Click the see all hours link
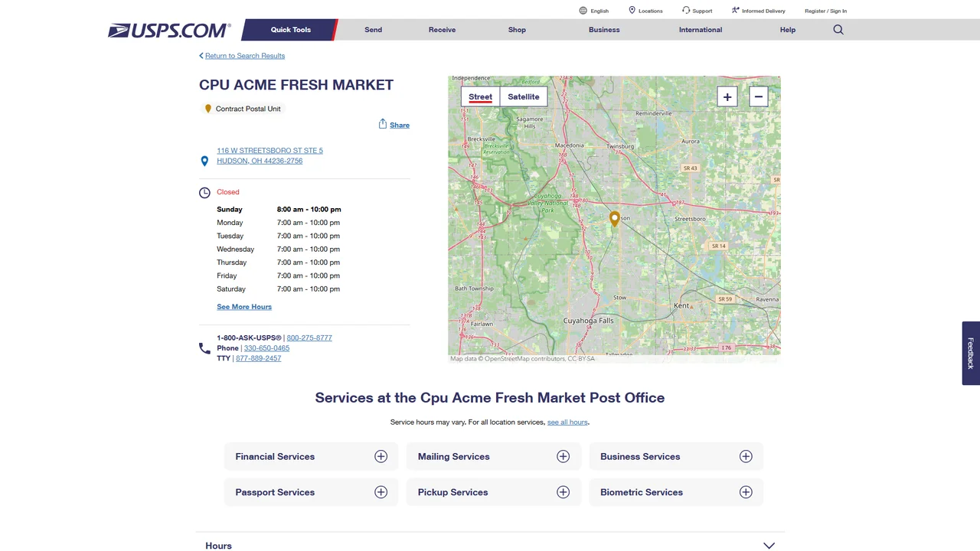The image size is (980, 551). click(567, 422)
